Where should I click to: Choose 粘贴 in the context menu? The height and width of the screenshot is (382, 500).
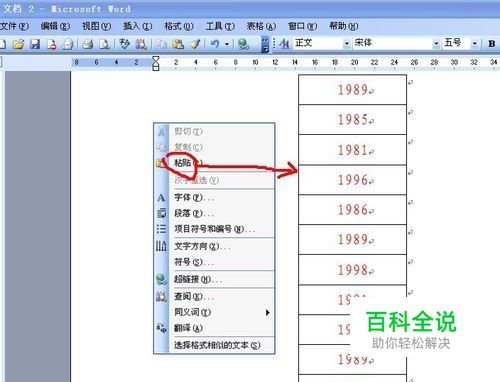(x=214, y=163)
